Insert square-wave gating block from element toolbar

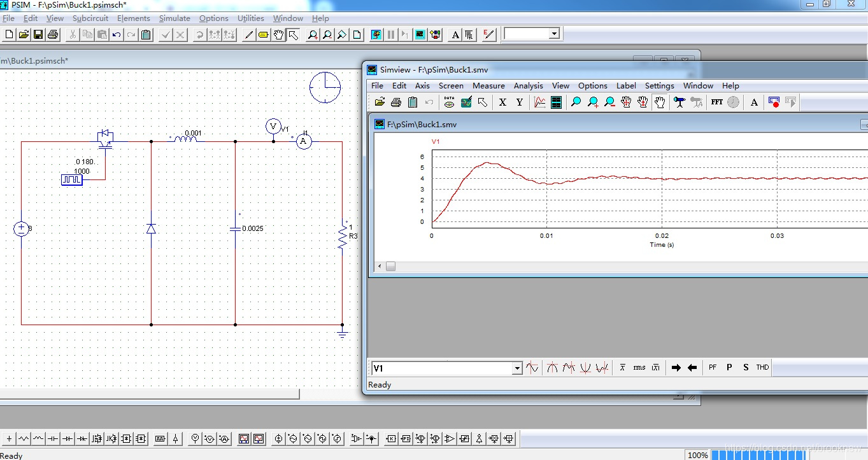click(160, 438)
